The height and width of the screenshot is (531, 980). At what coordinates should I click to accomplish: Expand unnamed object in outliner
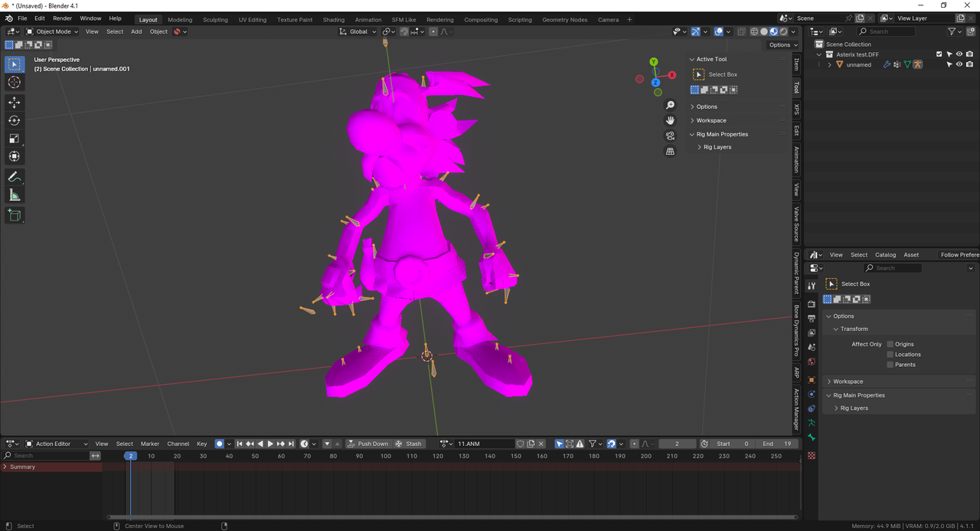point(829,65)
